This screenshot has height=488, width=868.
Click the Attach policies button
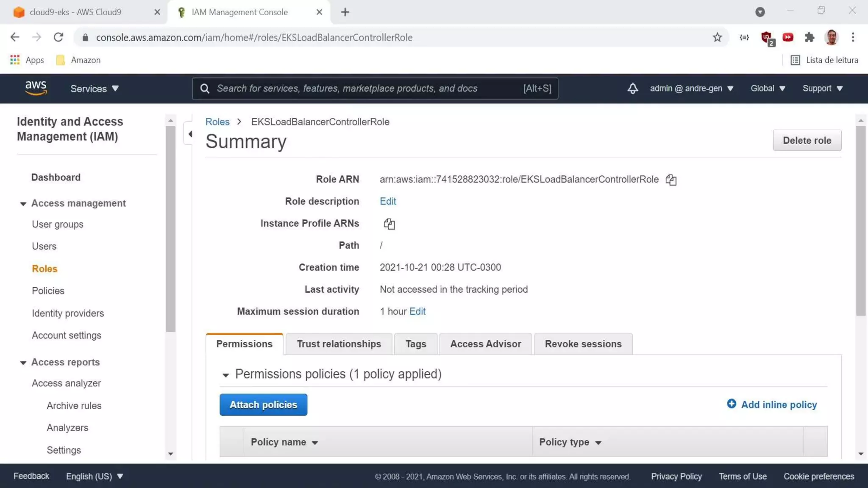tap(263, 405)
